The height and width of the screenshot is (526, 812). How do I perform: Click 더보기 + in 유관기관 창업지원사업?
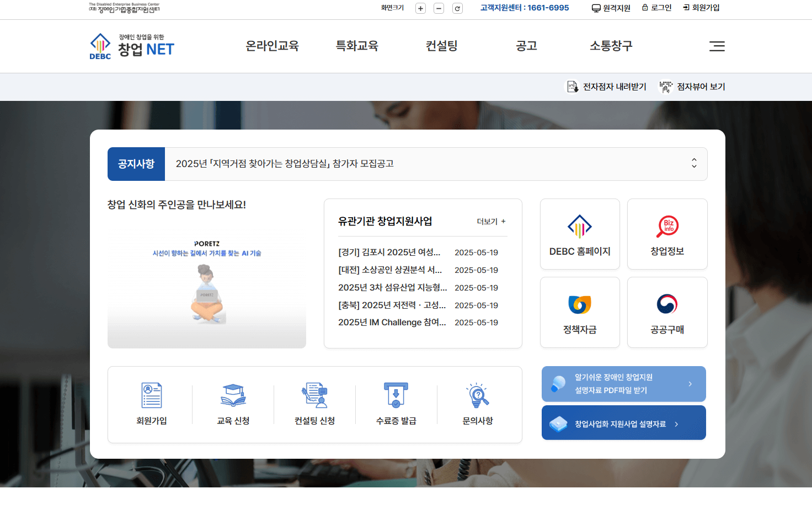(x=491, y=221)
